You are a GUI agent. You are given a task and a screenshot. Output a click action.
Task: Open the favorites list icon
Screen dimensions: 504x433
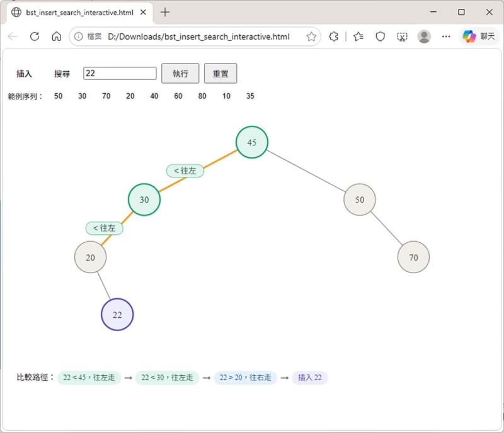[x=358, y=37]
